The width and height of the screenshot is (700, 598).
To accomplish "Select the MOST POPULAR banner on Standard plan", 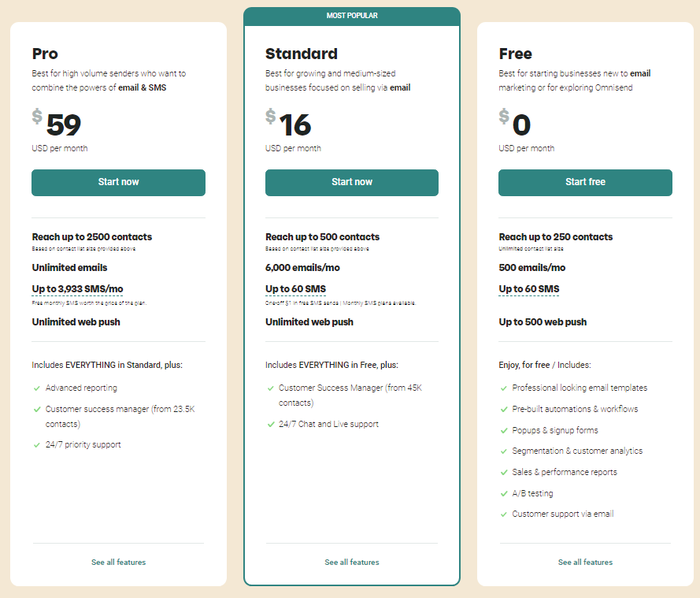I will tap(352, 15).
